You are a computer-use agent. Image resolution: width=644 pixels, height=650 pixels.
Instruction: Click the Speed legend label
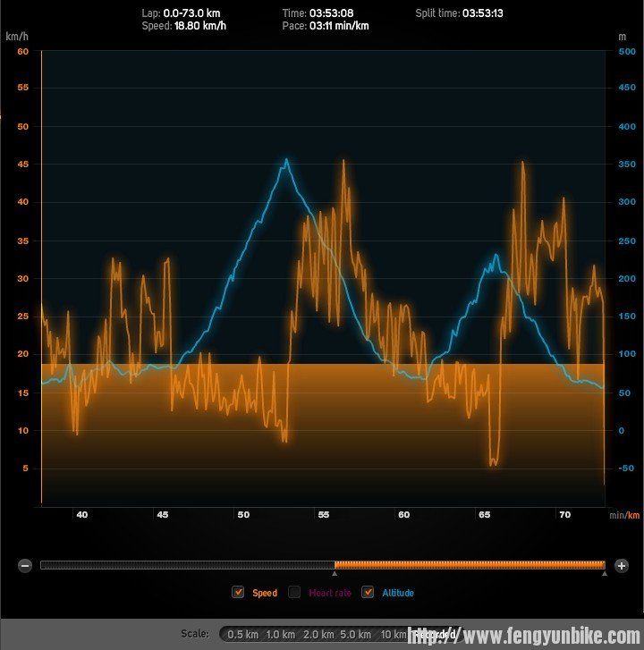(x=264, y=592)
